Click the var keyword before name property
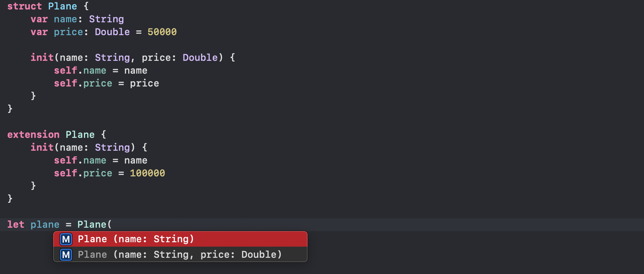The width and height of the screenshot is (644, 274). 39,19
